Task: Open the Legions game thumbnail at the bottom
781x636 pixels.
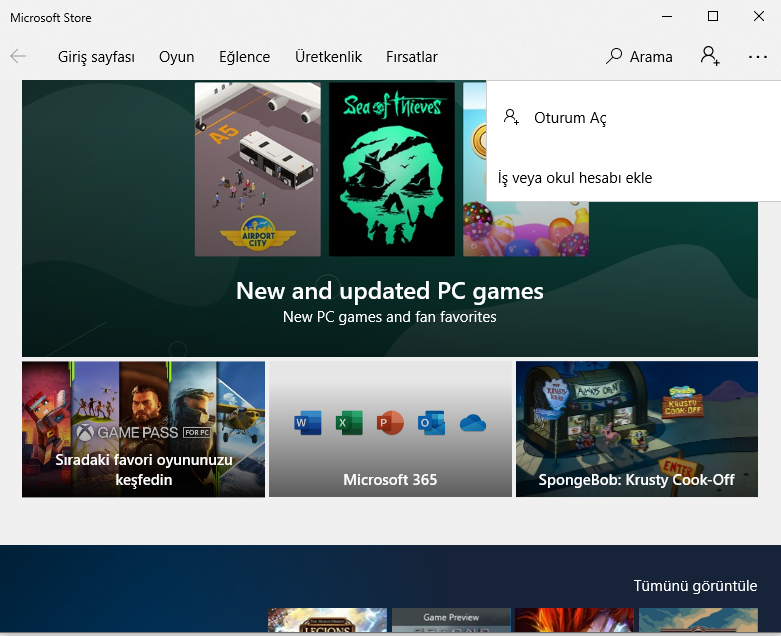Action: pos(327,620)
